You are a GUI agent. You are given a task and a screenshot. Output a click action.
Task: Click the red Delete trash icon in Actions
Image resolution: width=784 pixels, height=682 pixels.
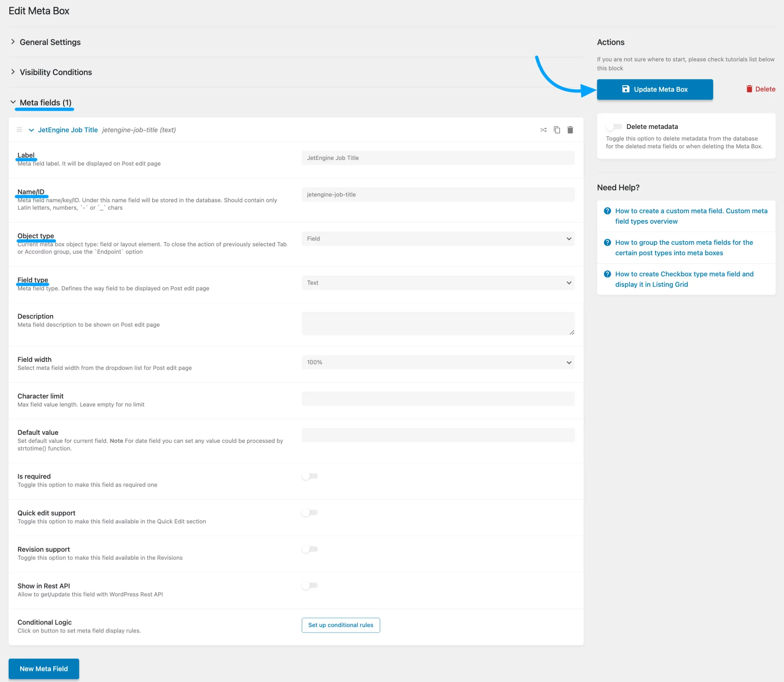(749, 89)
